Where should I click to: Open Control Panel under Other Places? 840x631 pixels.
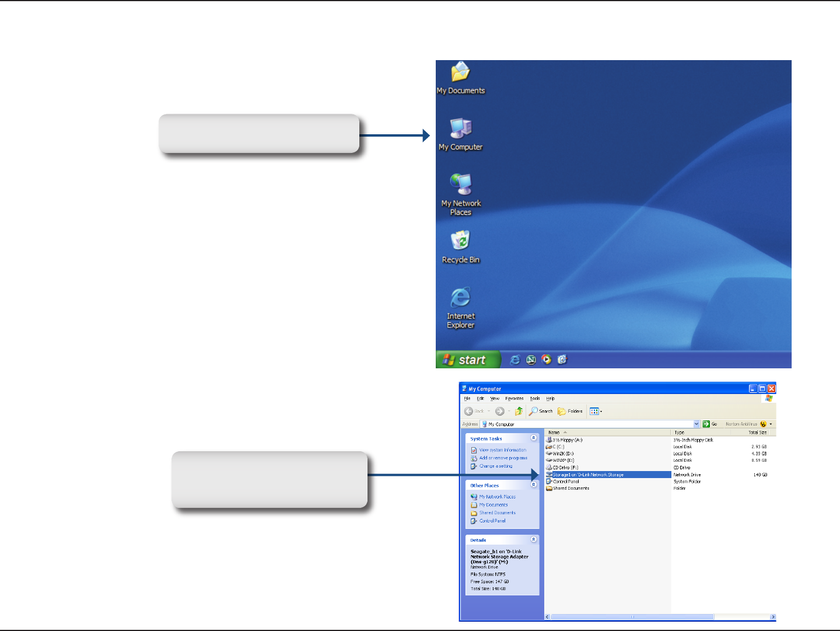pyautogui.click(x=492, y=521)
